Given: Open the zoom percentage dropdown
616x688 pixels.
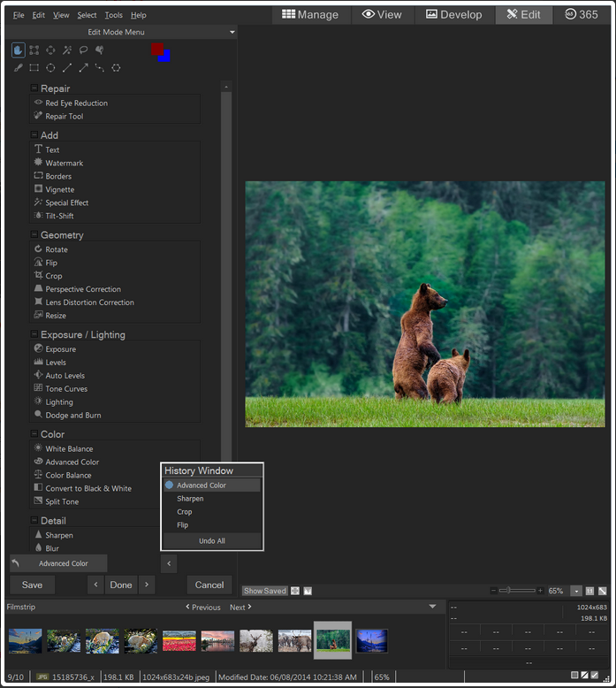Looking at the screenshot, I should (x=575, y=591).
